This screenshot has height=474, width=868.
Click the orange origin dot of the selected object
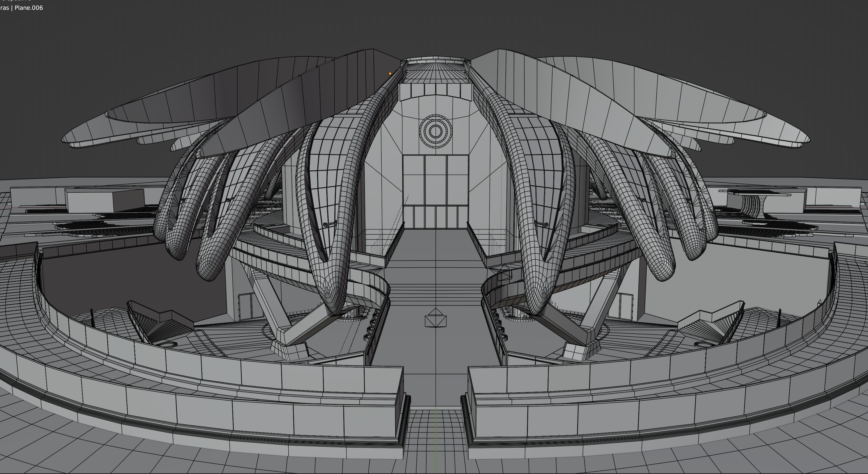tap(390, 73)
